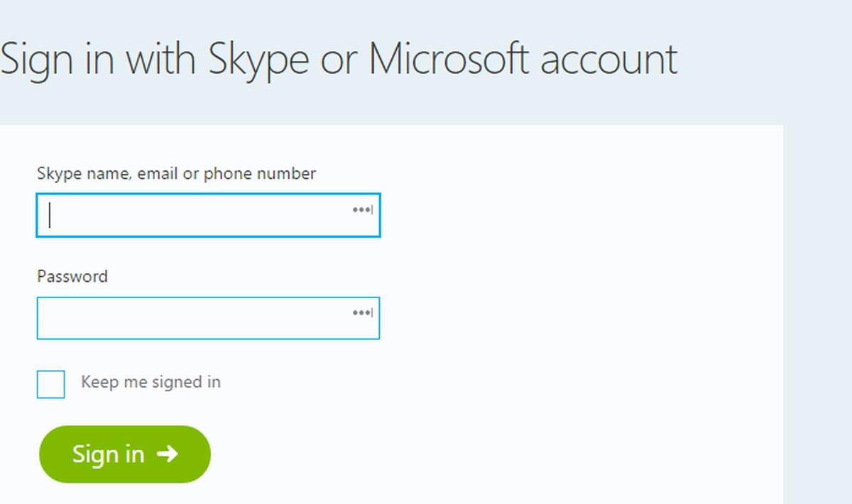Click the 'Keep me signed in' label text
Screen dimensions: 852x504
point(151,383)
